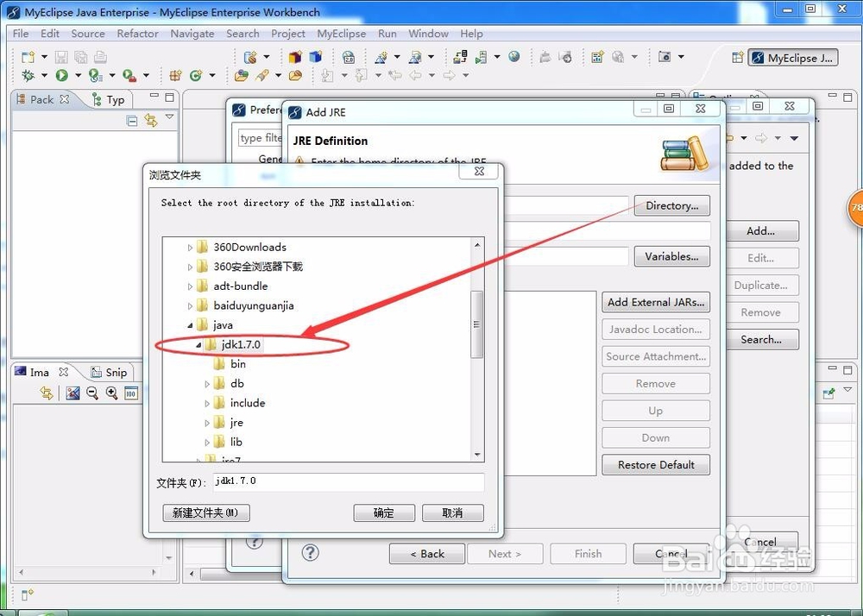Click the Debug bug icon in toolbar
Image resolution: width=863 pixels, height=616 pixels.
[x=28, y=75]
